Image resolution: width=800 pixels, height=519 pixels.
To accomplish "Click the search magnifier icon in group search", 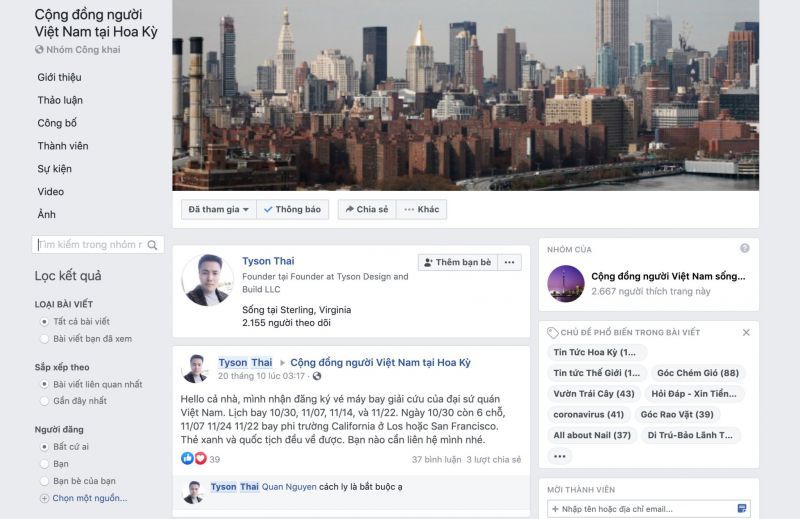I will 152,245.
